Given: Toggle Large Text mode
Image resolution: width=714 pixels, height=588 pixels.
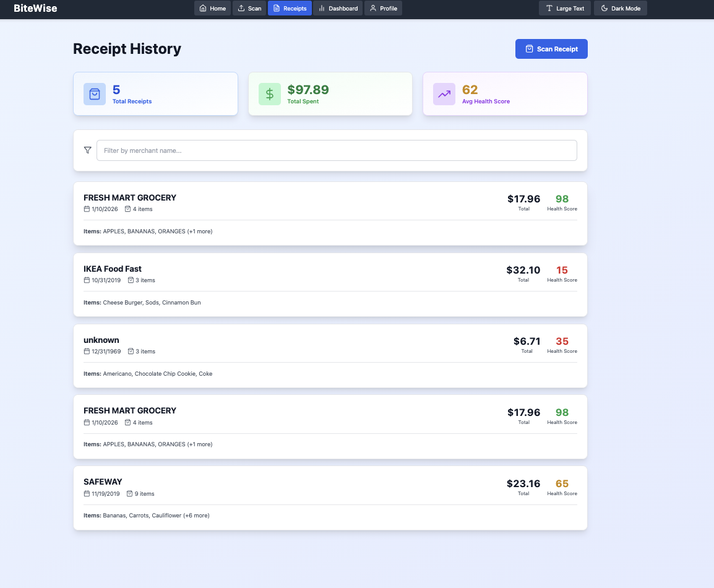Looking at the screenshot, I should 565,8.
